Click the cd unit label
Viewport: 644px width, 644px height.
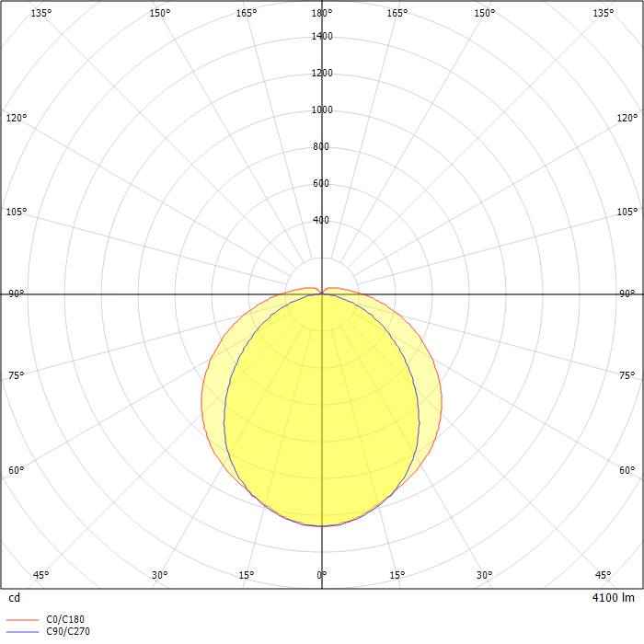click(15, 598)
